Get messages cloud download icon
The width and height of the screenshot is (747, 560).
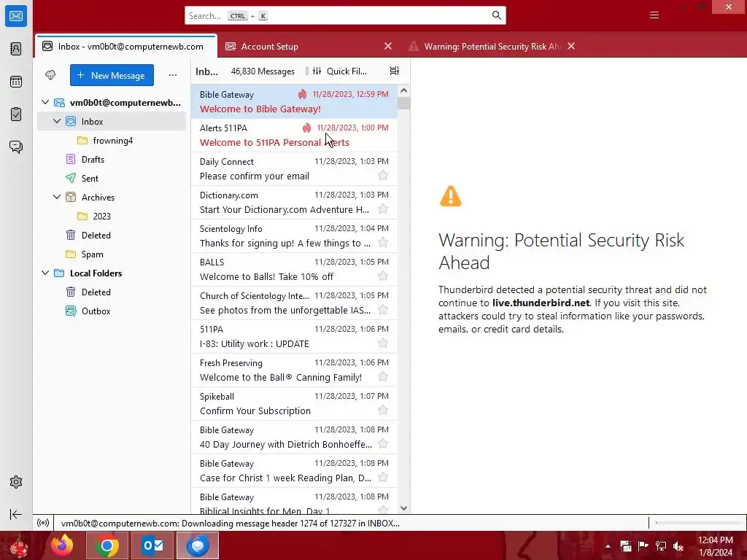[50, 75]
